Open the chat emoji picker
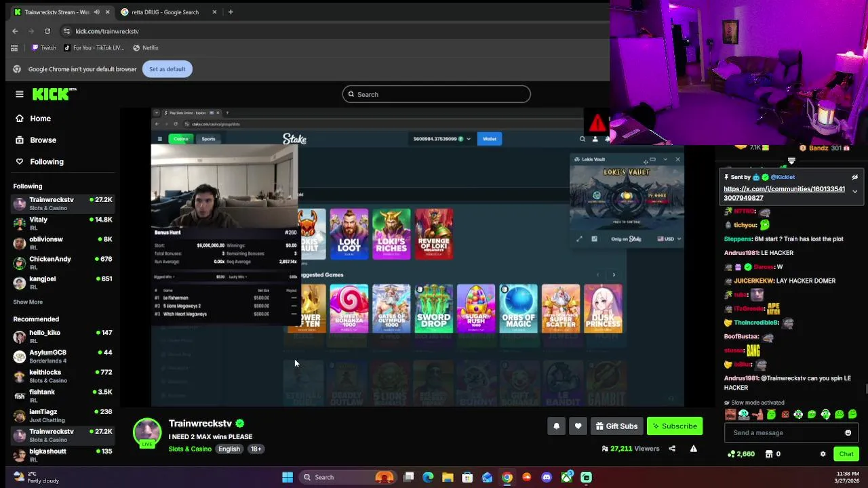This screenshot has width=868, height=488. click(x=848, y=433)
